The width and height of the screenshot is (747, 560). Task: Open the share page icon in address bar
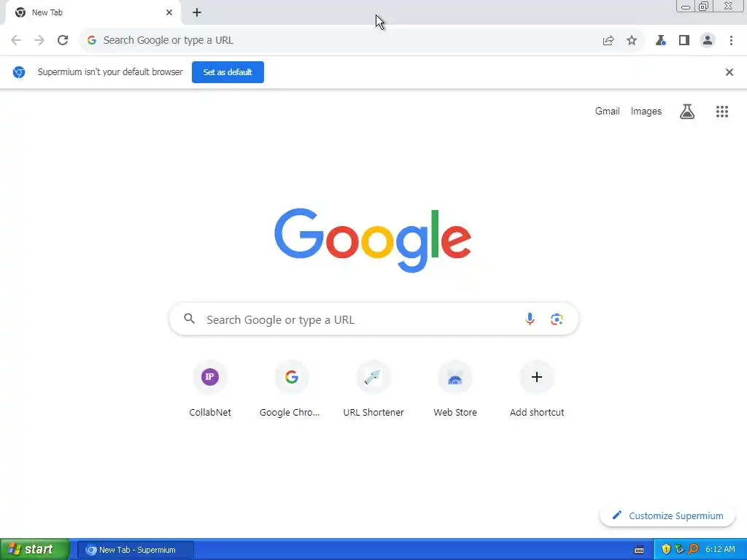tap(608, 41)
